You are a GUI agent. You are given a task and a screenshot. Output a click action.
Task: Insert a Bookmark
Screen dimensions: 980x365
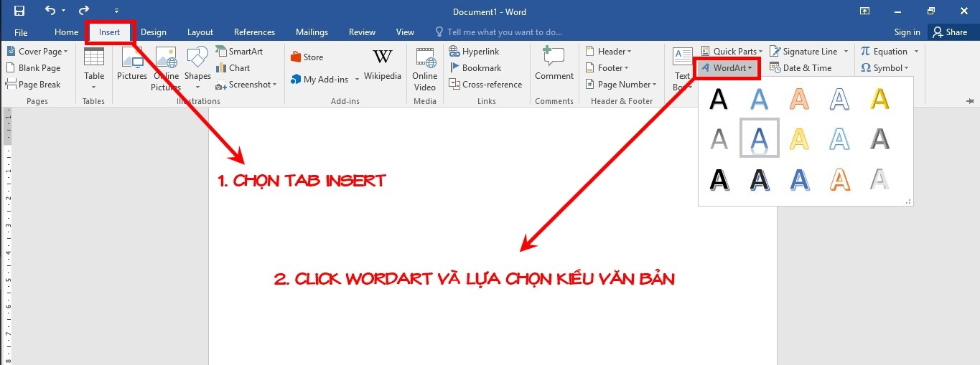[475, 68]
